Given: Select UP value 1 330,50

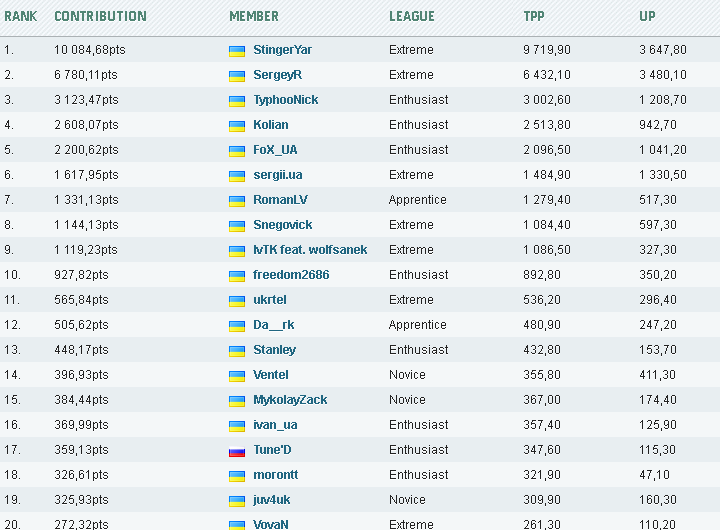Looking at the screenshot, I should 663,175.
